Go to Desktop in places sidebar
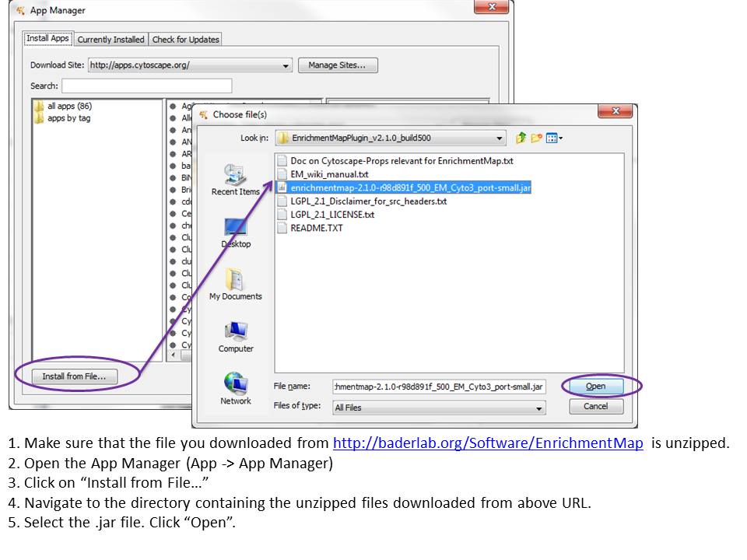Image resolution: width=747 pixels, height=560 pixels. (235, 232)
